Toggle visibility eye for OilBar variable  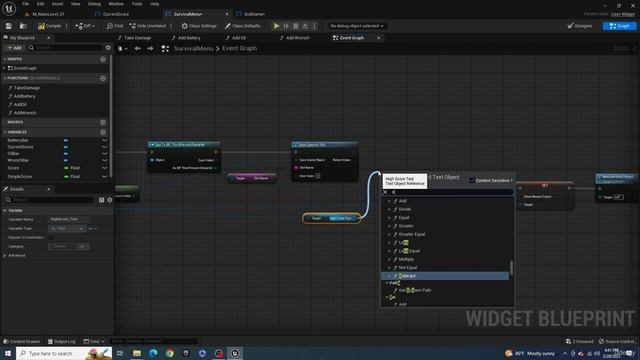pos(104,154)
